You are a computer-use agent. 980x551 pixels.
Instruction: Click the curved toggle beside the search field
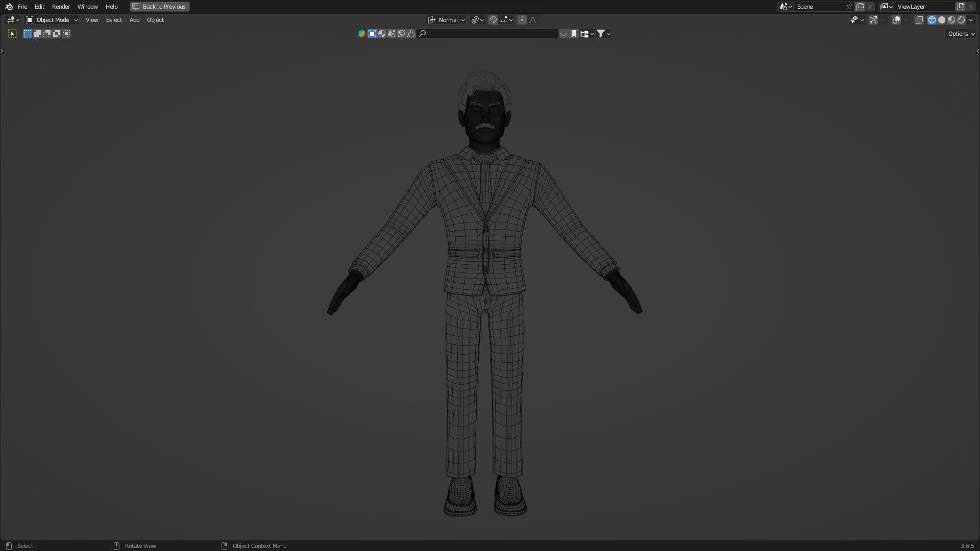pos(563,34)
